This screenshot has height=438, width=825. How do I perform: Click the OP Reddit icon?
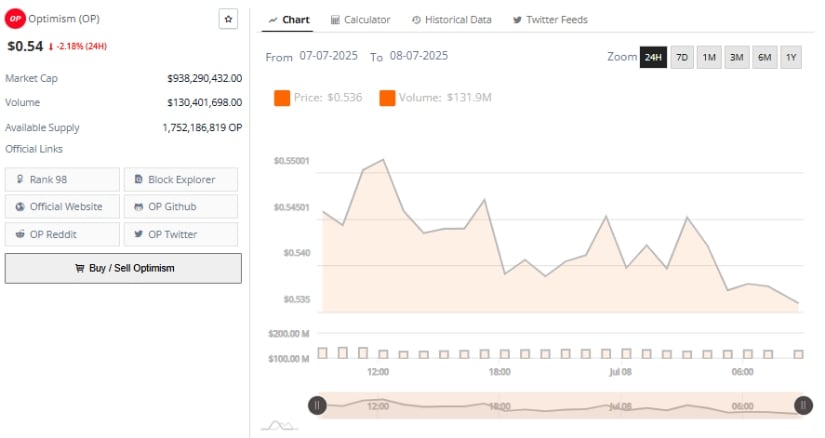pyautogui.click(x=20, y=234)
